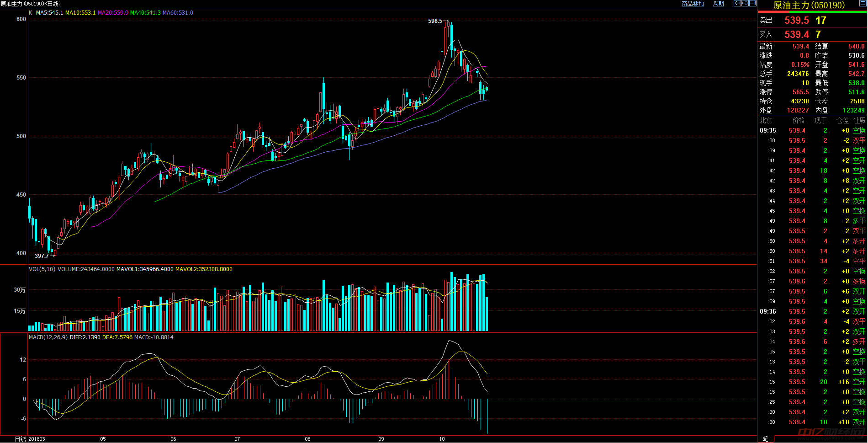Click the 卖出 ask price 539.5
The image size is (868, 443).
pos(796,21)
